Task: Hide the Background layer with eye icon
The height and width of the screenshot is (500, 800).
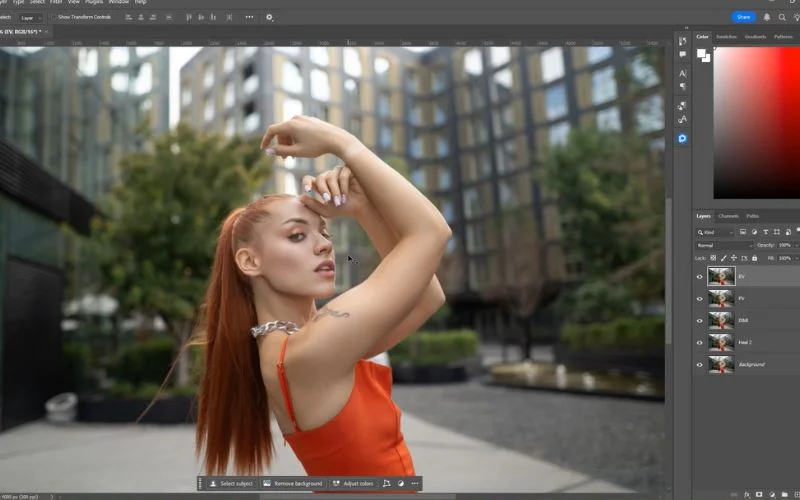Action: (700, 364)
